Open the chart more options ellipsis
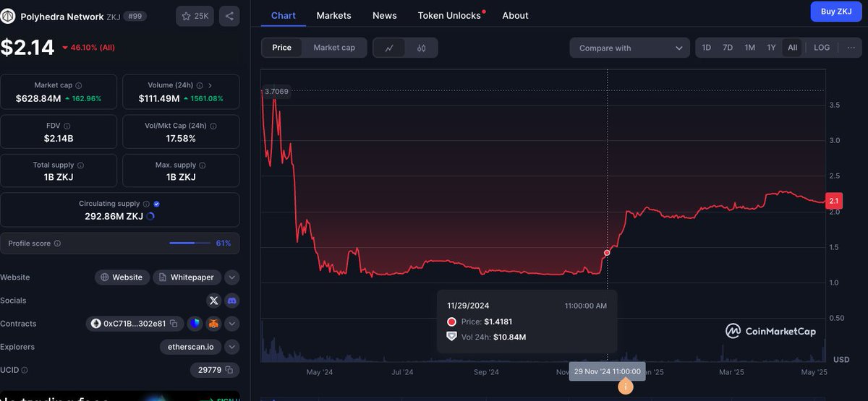The height and width of the screenshot is (401, 868). tap(851, 48)
